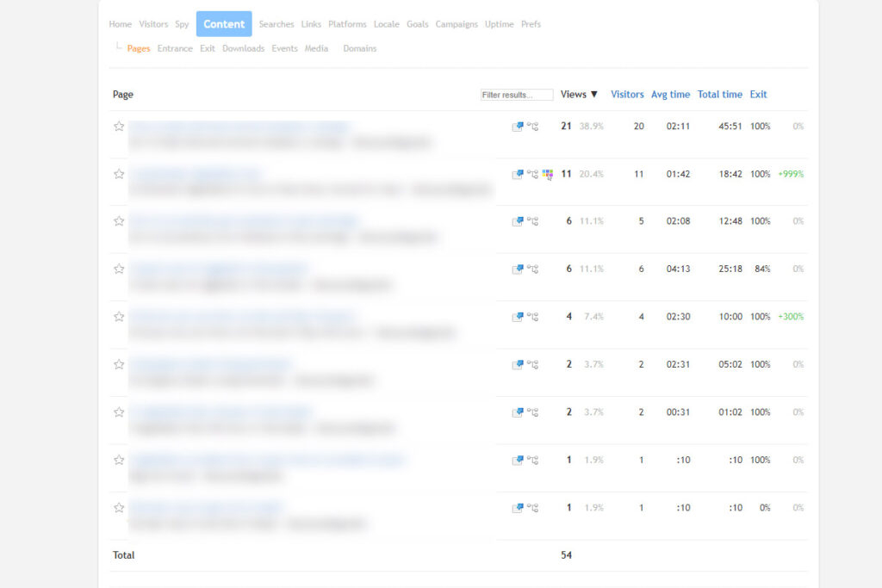Go to the Campaigns section

pos(457,24)
